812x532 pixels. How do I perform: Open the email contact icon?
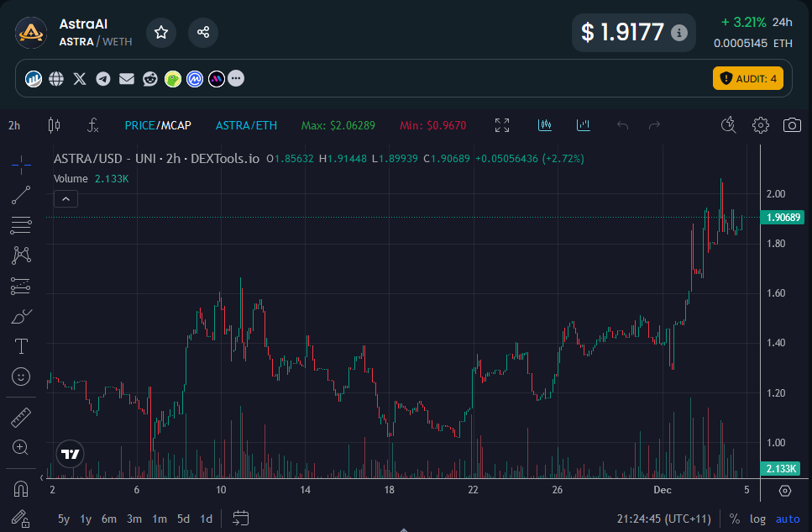126,79
